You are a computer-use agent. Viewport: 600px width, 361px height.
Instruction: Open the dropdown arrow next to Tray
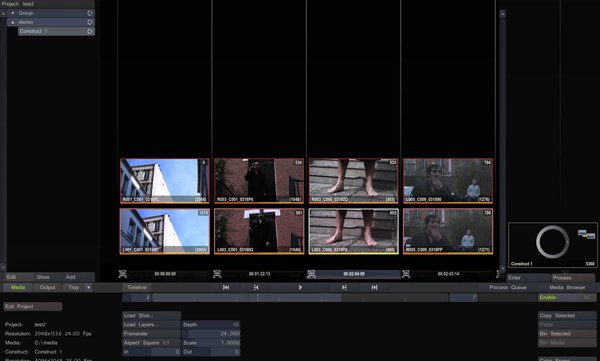[x=89, y=287]
